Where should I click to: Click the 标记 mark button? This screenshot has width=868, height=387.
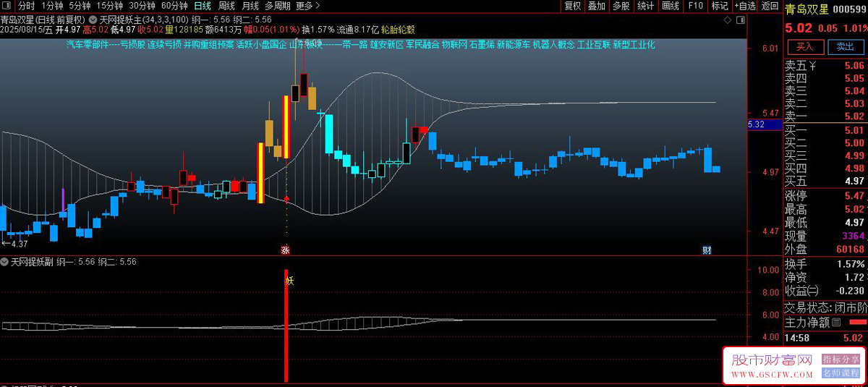click(719, 6)
